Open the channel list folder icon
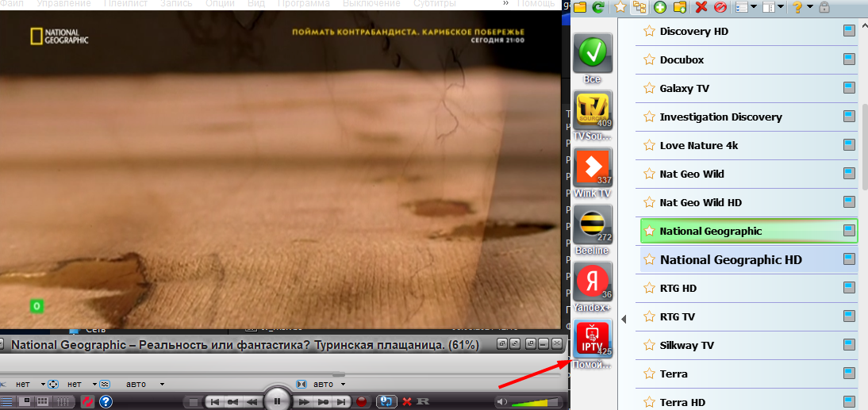The width and height of the screenshot is (868, 410). tap(579, 7)
